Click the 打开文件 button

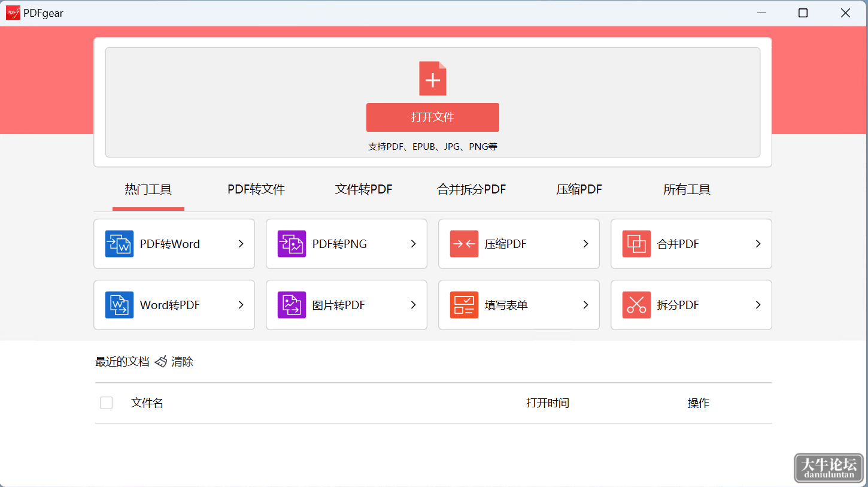(433, 117)
